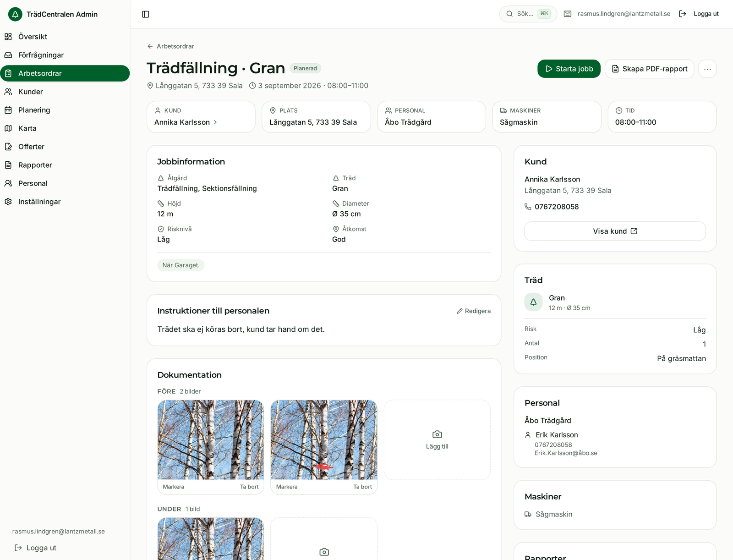This screenshot has width=733, height=560.
Task: Click the Inställningar gear icon
Action: pyautogui.click(x=8, y=202)
